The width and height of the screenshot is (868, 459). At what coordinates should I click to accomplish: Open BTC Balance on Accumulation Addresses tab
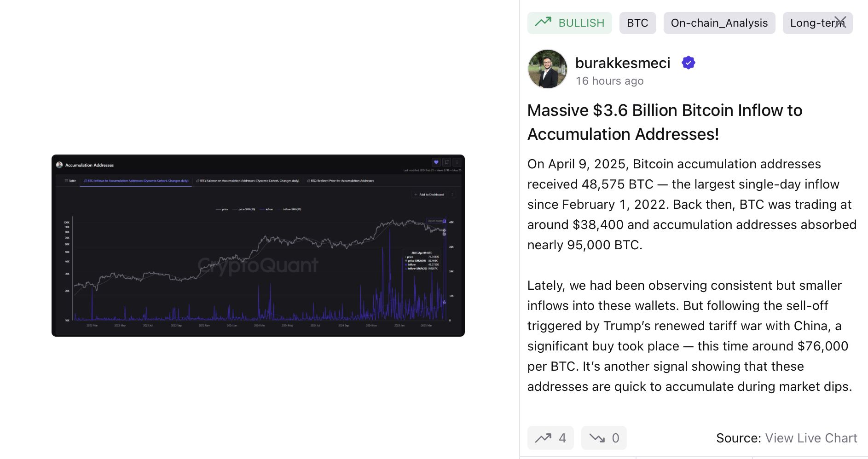click(x=248, y=181)
